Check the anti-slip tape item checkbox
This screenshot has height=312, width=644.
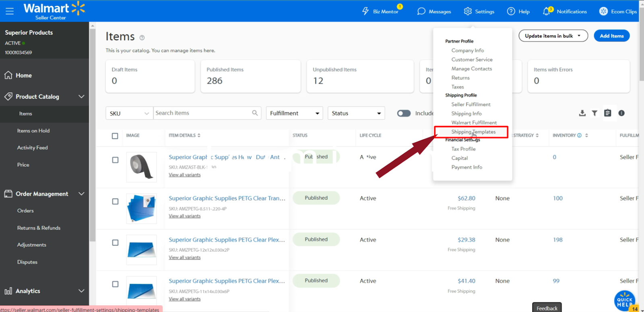(x=115, y=160)
